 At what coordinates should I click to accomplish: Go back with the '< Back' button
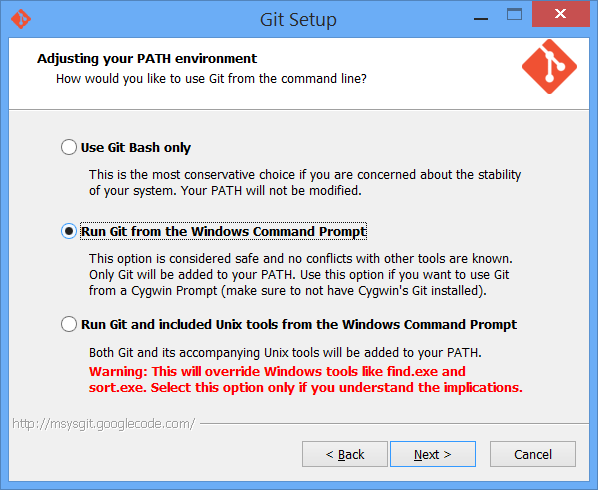tap(345, 454)
